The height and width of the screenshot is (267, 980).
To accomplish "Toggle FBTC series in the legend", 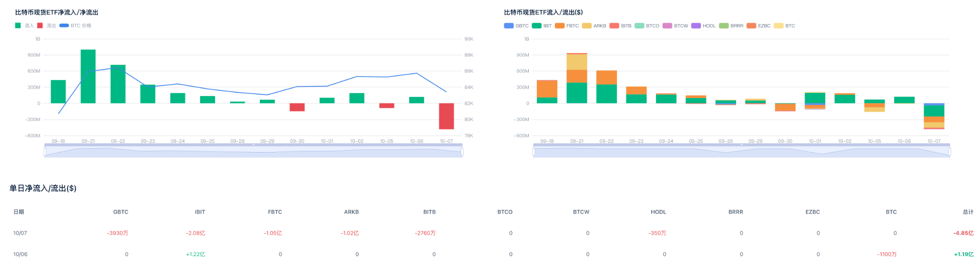I will (x=567, y=26).
